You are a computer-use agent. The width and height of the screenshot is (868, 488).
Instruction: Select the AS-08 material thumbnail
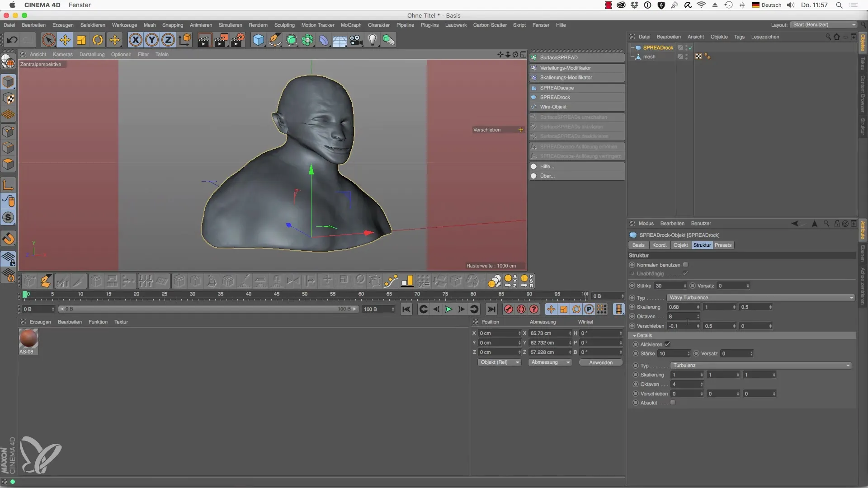(x=28, y=339)
